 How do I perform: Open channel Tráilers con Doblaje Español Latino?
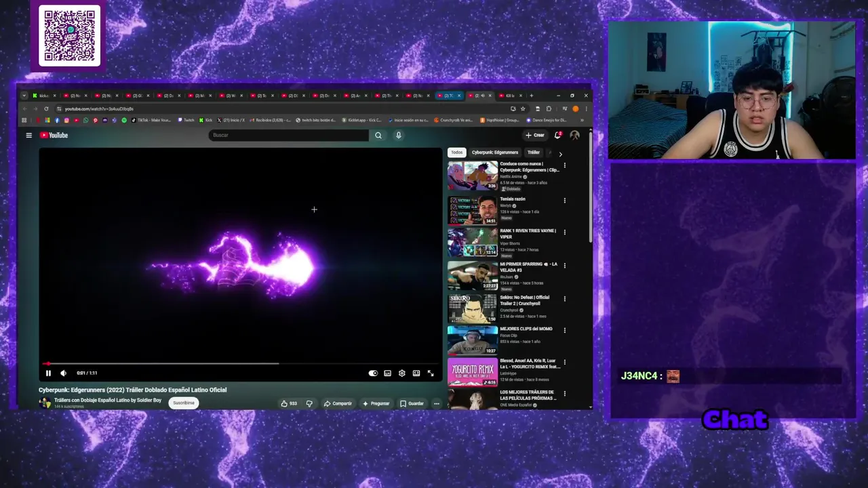tap(108, 400)
